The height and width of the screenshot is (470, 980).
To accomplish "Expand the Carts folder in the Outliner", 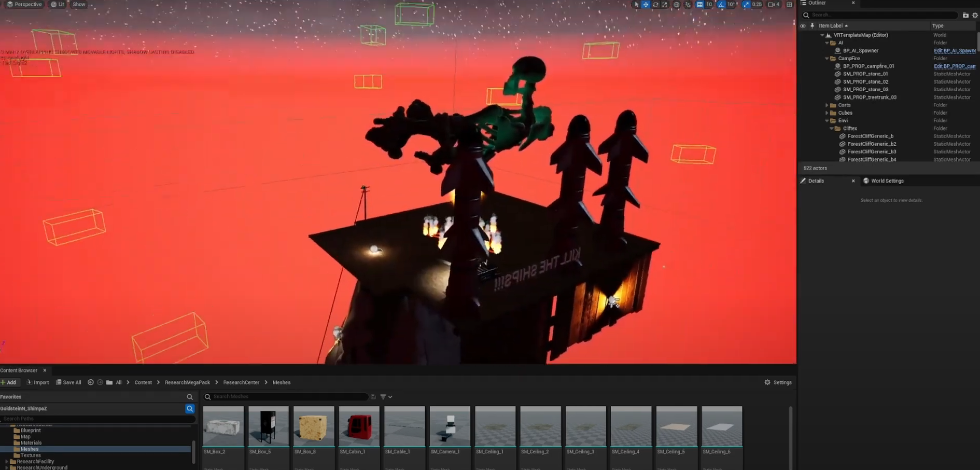I will [x=827, y=105].
